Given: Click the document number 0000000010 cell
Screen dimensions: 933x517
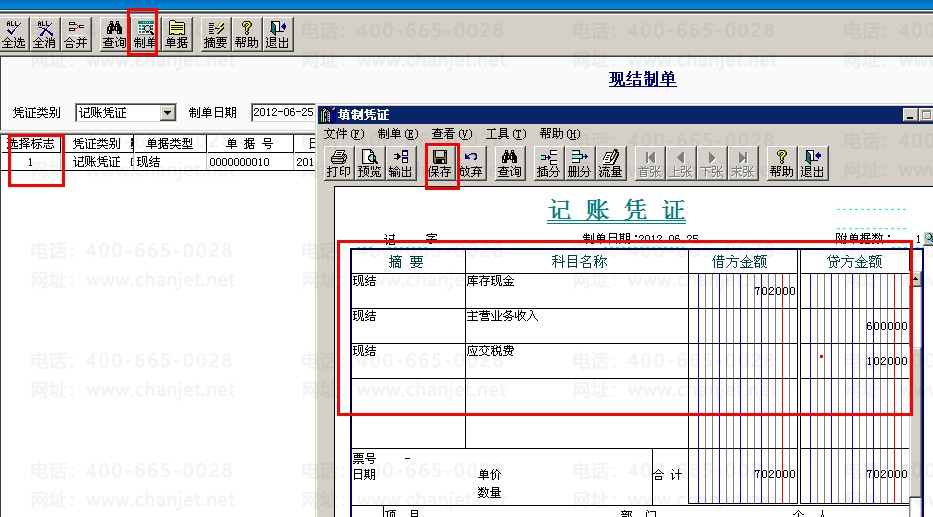Looking at the screenshot, I should [x=250, y=162].
